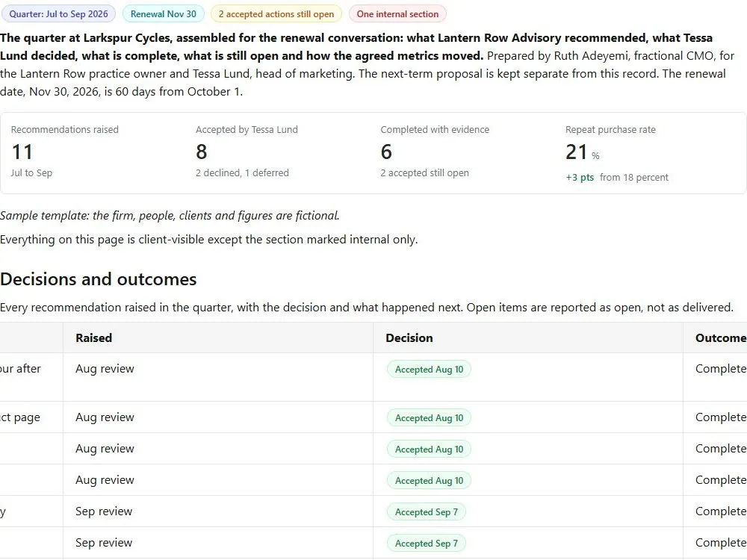Click the 'Raised' column header
Viewport: 747px width, 560px height.
point(94,338)
